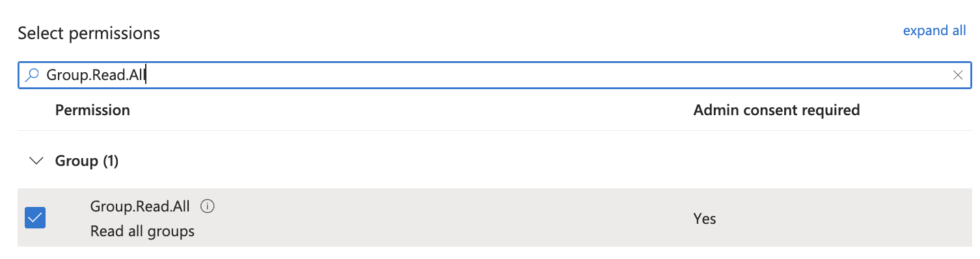Click the magnifying glass search icon
The image size is (980, 259).
(x=32, y=75)
